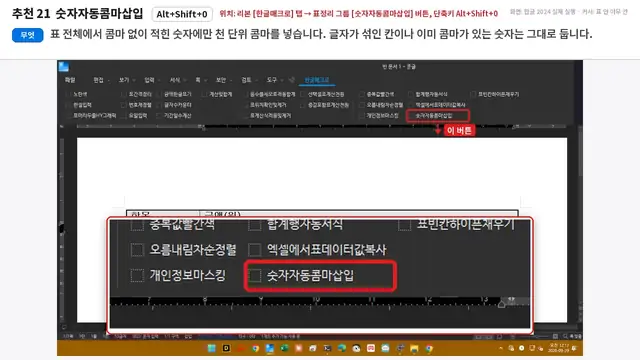The width and height of the screenshot is (640, 360).
Task: Run the 계산및합계 macro button
Action: [218, 94]
